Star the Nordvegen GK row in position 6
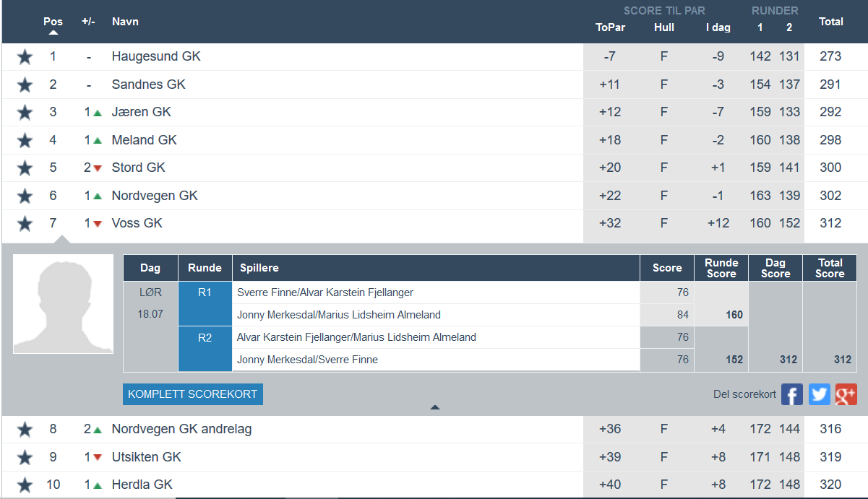 pos(25,196)
